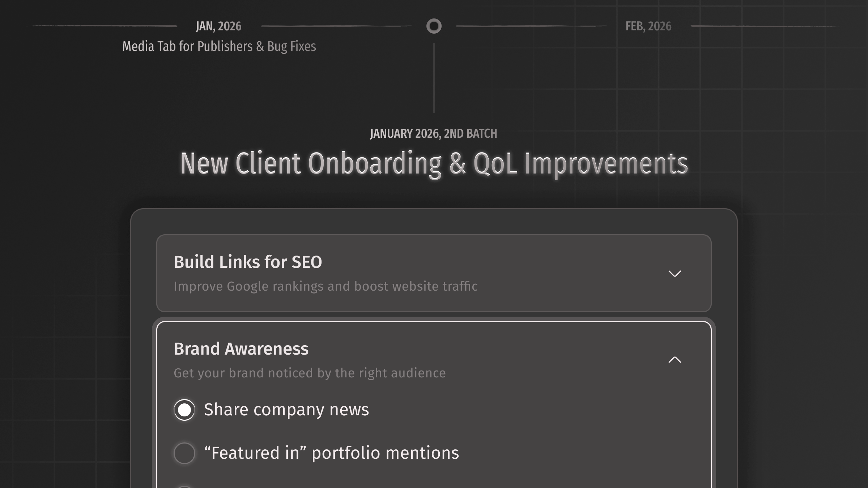Click timeline track right of FEB, 2026
The height and width of the screenshot is (488, 868).
766,26
